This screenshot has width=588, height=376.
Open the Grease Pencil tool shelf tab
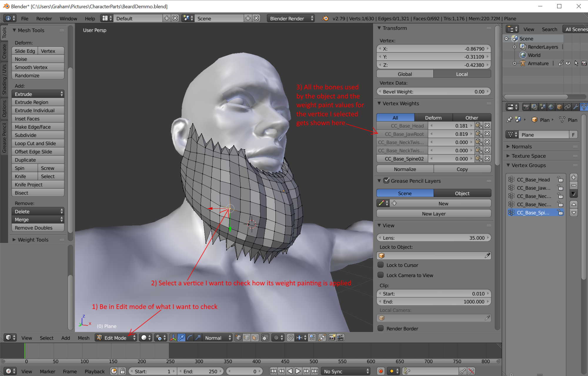coord(4,138)
